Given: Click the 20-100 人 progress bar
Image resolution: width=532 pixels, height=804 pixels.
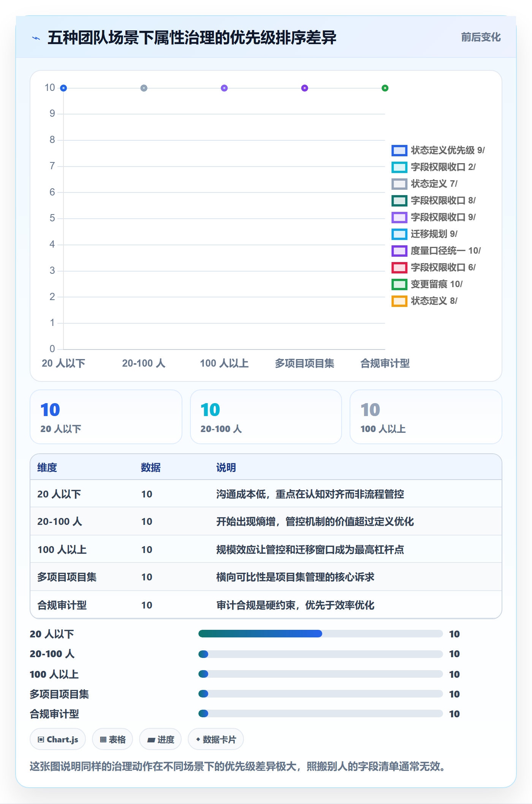Looking at the screenshot, I should (x=321, y=654).
